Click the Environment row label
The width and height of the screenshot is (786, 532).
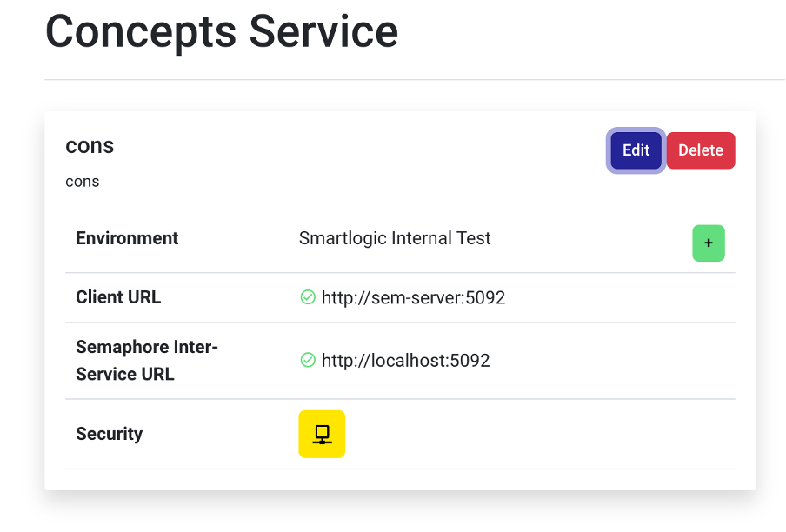pyautogui.click(x=127, y=238)
